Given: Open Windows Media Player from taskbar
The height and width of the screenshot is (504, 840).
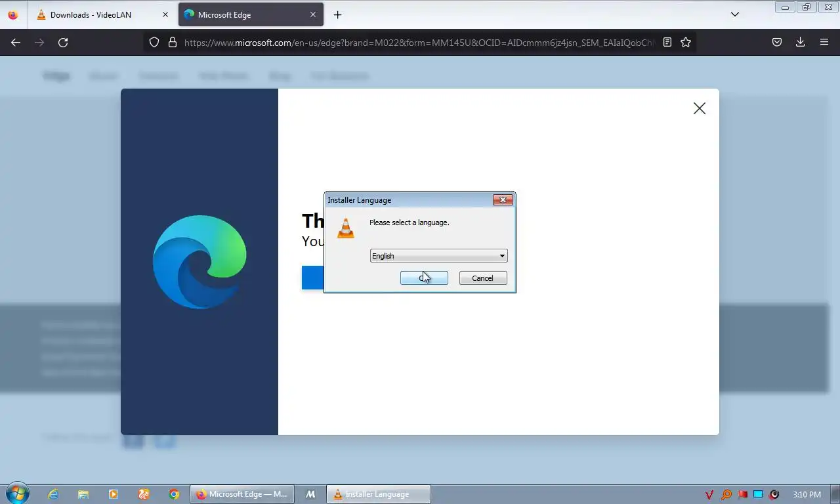Looking at the screenshot, I should pos(114,494).
